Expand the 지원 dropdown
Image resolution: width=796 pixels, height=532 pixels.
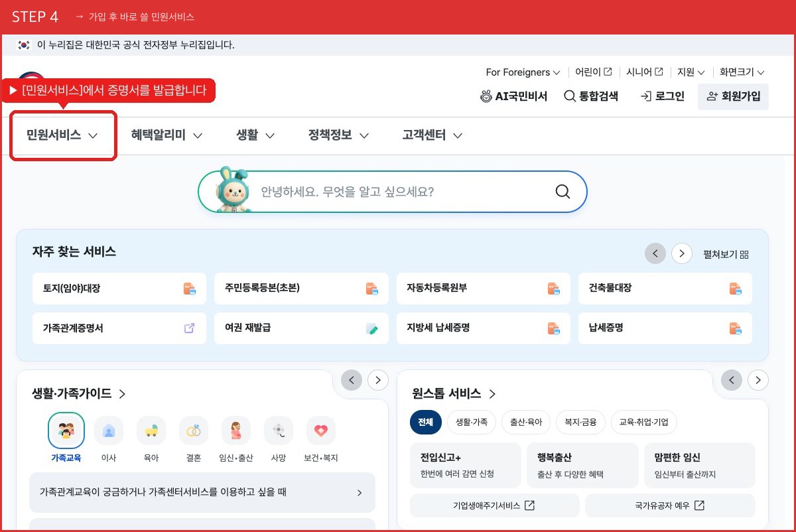(x=691, y=72)
